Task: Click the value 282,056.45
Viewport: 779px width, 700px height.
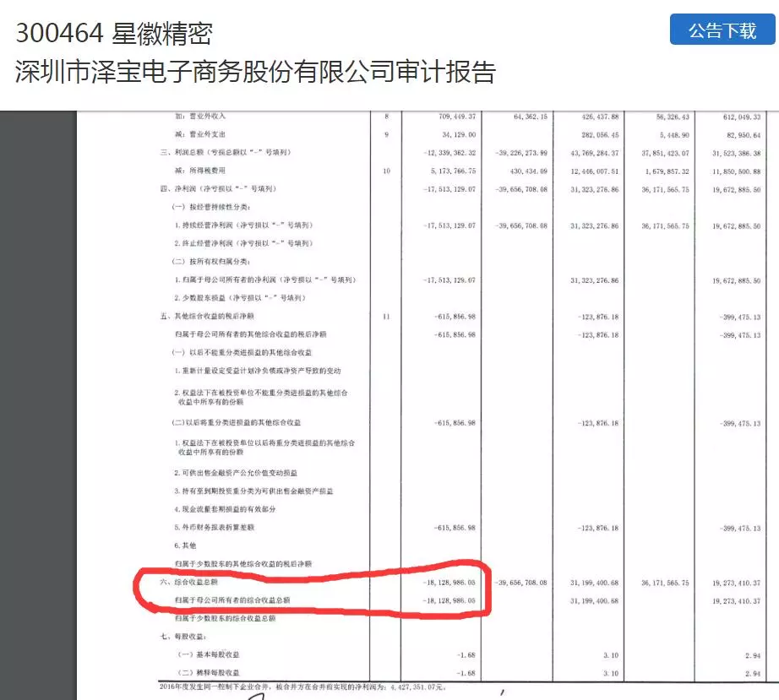Action: tap(600, 135)
